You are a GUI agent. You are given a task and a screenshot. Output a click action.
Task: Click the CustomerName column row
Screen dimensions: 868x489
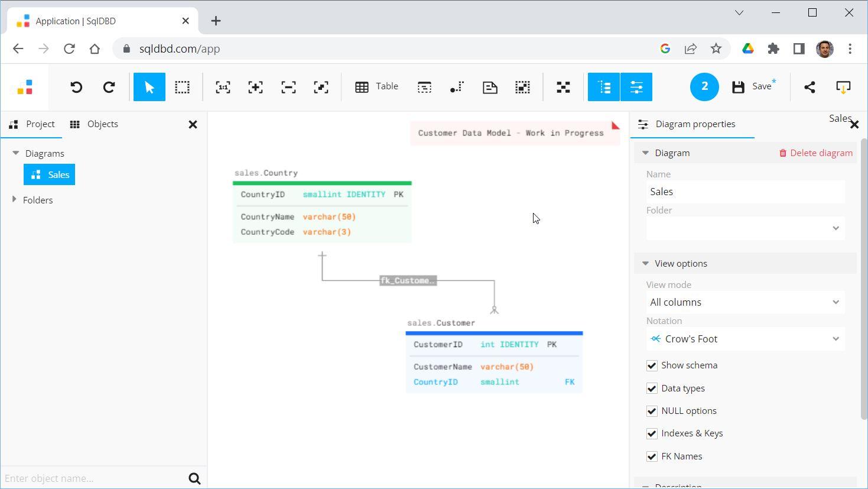pyautogui.click(x=494, y=367)
